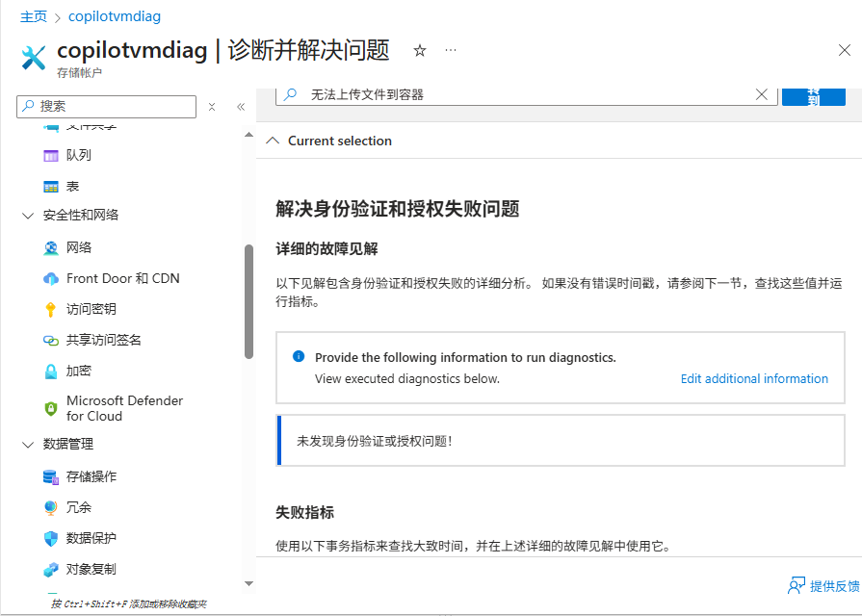
Task: Click the 共享访问签名 link icon
Action: pyautogui.click(x=51, y=341)
